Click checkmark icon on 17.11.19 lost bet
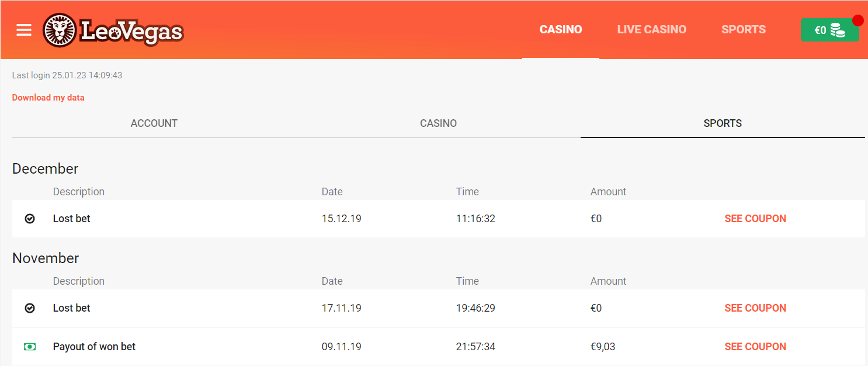The image size is (868, 366). pyautogui.click(x=30, y=308)
